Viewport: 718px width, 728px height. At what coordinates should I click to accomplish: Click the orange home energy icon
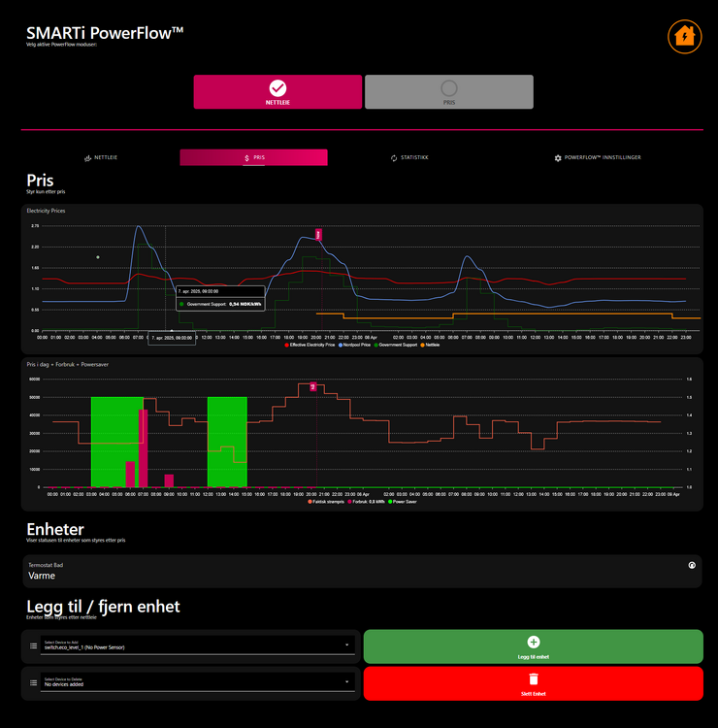point(685,37)
